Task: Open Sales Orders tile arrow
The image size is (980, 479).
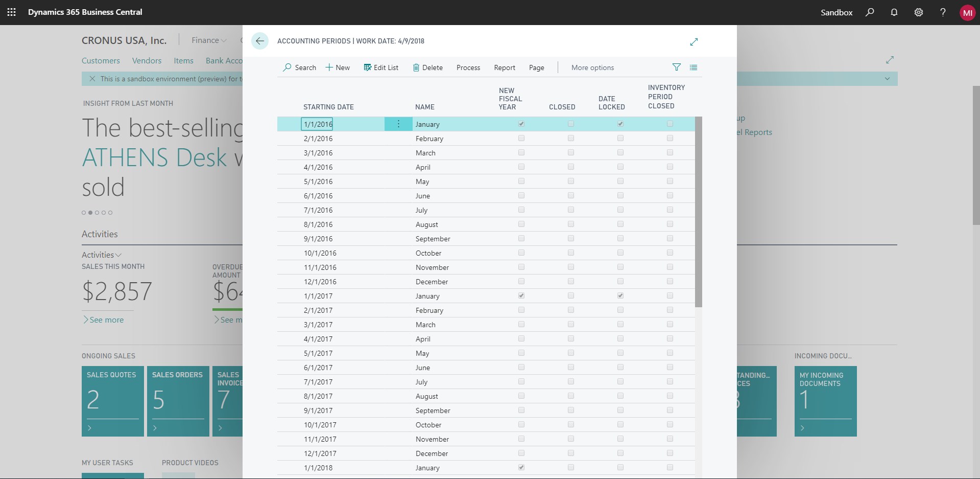Action: pos(155,428)
